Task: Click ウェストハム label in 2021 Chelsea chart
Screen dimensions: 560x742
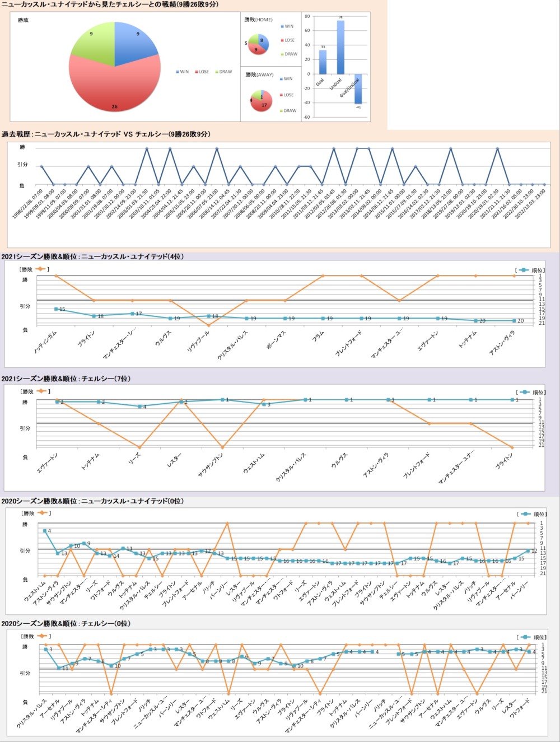Action: (x=254, y=463)
